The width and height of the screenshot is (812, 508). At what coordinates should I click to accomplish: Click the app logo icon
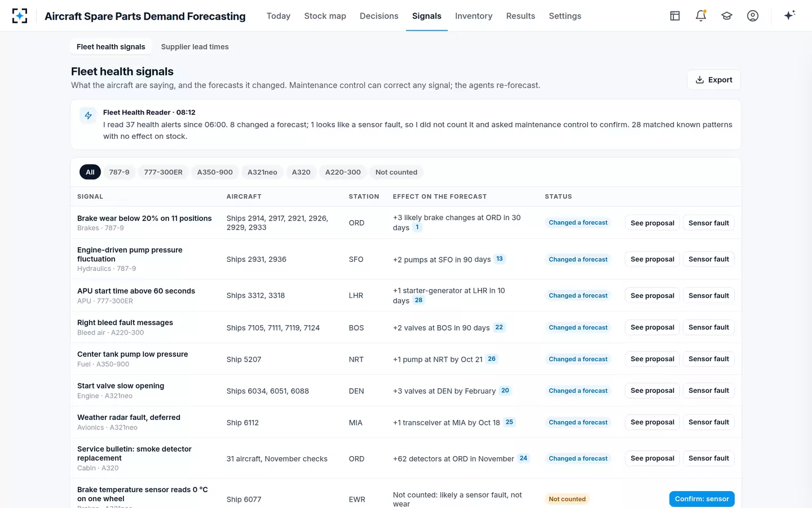pos(20,16)
